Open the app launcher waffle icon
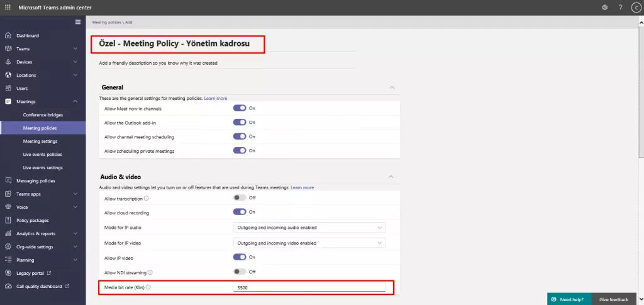The image size is (644, 305). [8, 8]
